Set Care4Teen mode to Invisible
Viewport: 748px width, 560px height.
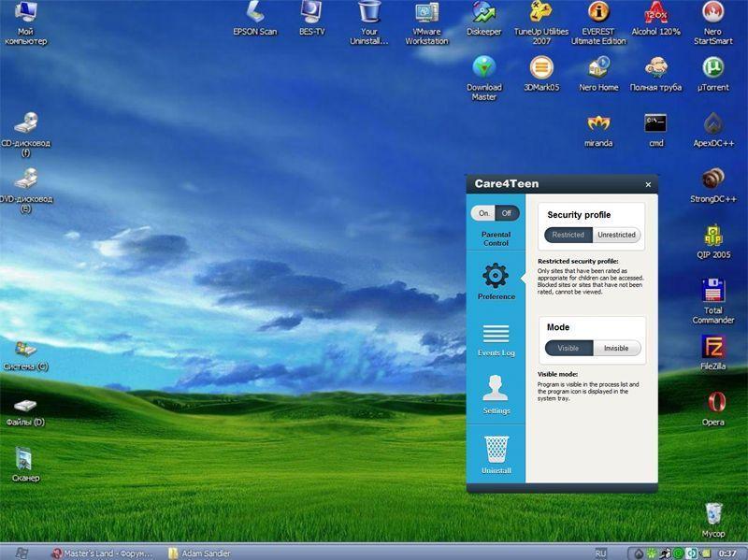pos(616,348)
